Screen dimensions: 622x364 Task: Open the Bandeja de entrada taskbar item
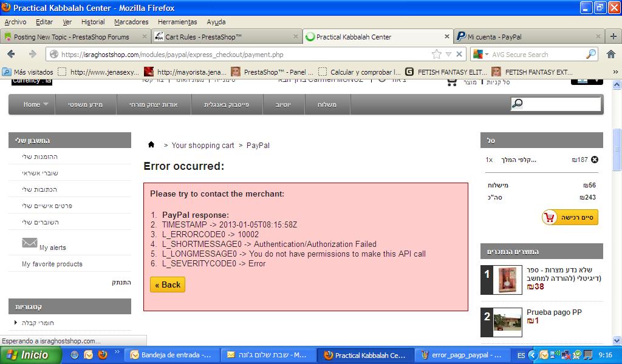pos(171,355)
